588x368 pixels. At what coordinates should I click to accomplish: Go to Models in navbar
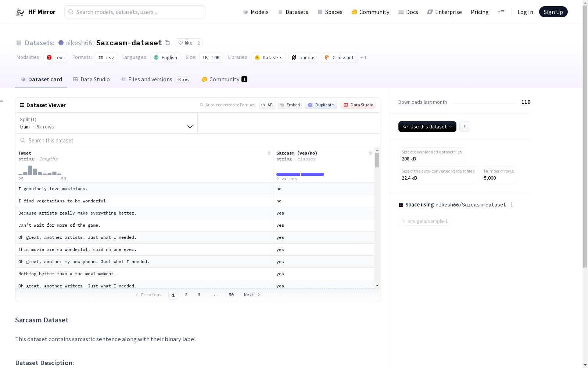pos(256,12)
